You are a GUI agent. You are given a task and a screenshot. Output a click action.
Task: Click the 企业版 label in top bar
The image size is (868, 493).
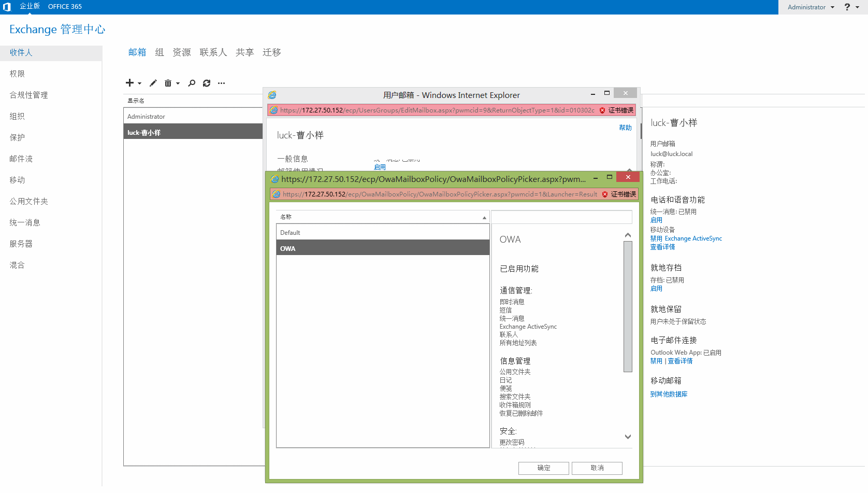30,6
